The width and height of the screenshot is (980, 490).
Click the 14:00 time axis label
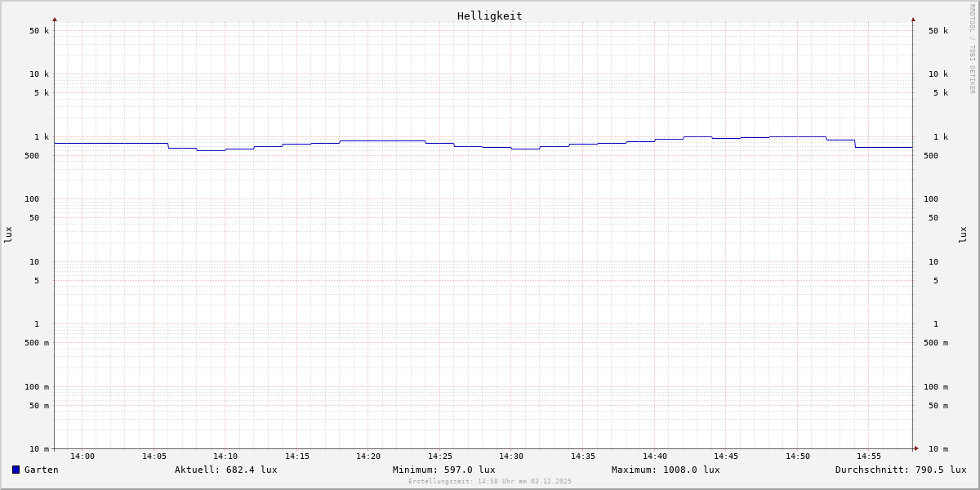(x=82, y=457)
